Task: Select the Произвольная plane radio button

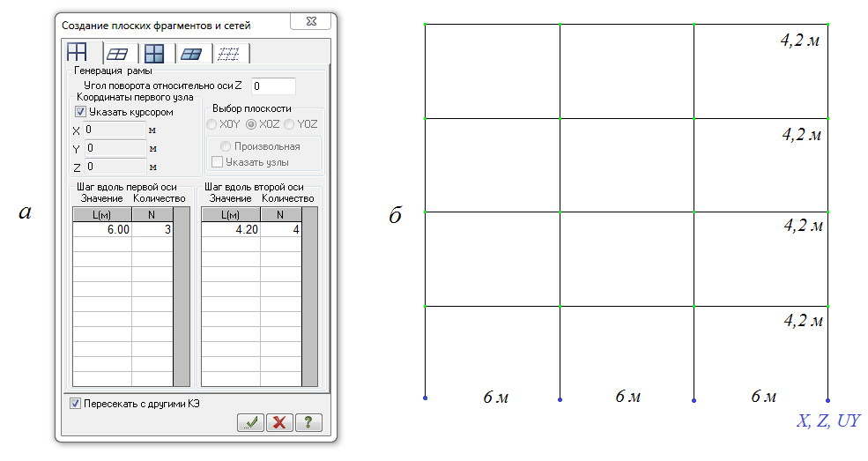Action: pos(226,146)
